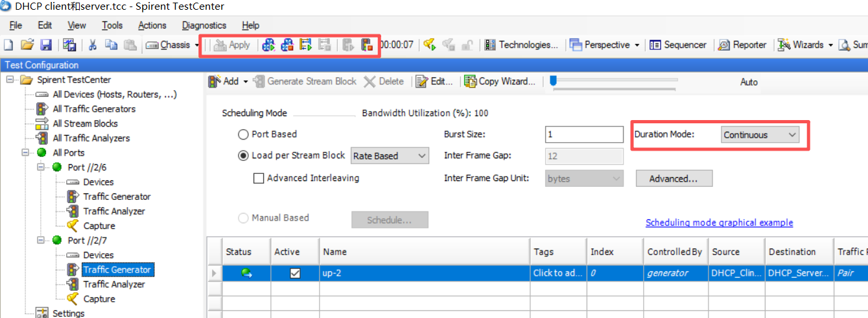Select the All Stream Blocks tree item
The width and height of the screenshot is (868, 318).
coord(85,123)
